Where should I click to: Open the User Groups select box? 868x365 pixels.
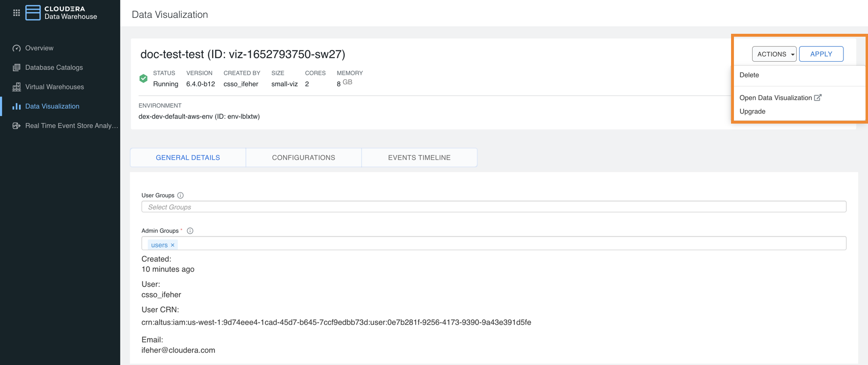tap(493, 207)
